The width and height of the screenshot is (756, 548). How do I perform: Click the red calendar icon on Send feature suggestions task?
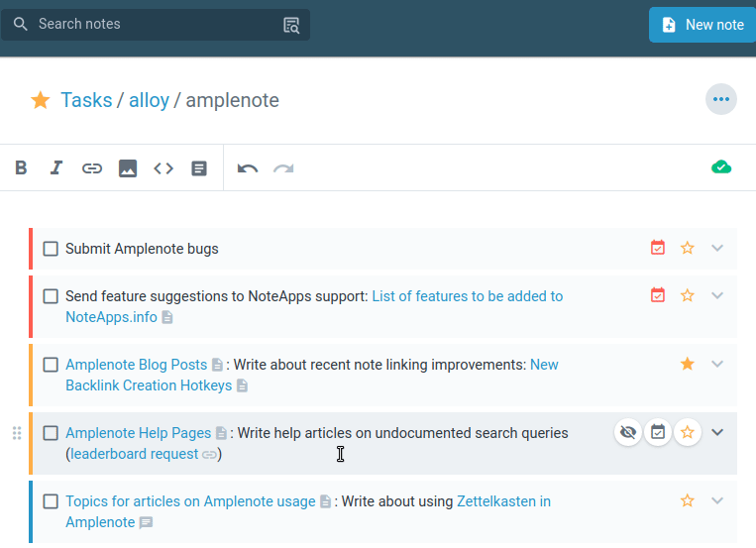click(x=658, y=294)
